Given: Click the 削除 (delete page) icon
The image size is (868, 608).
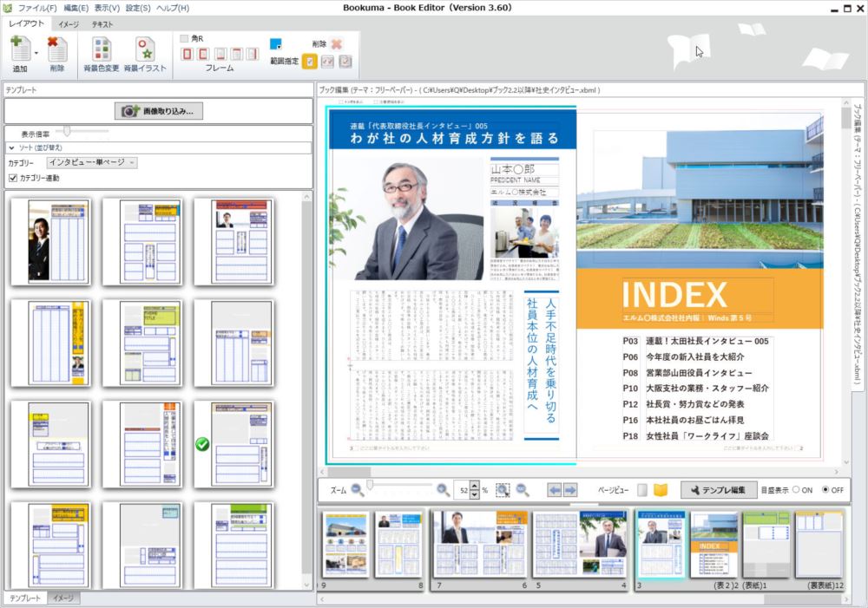Looking at the screenshot, I should (57, 50).
